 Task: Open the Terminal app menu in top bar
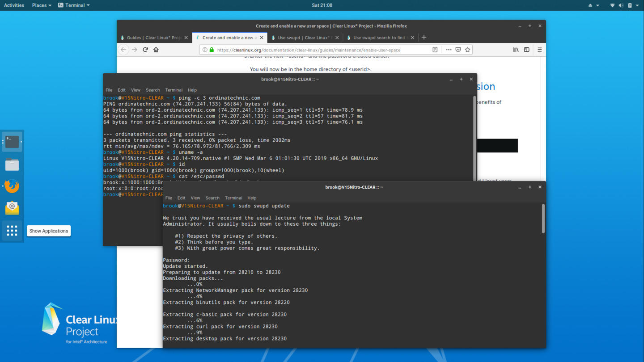(74, 5)
